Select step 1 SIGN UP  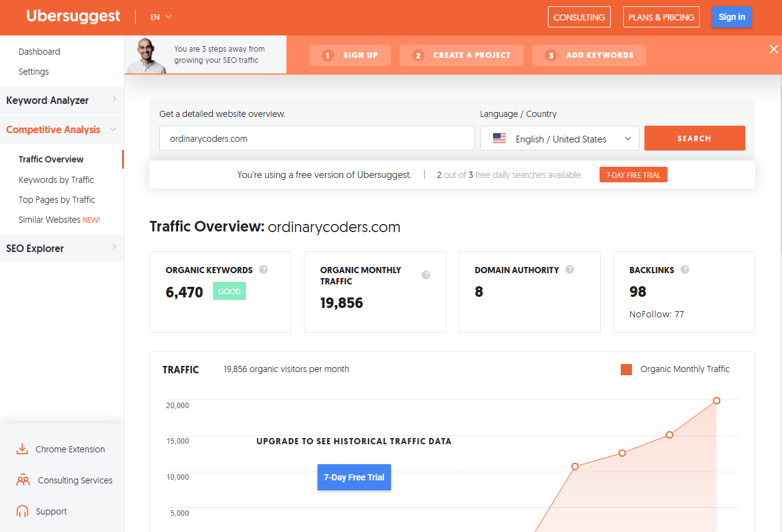click(x=350, y=55)
